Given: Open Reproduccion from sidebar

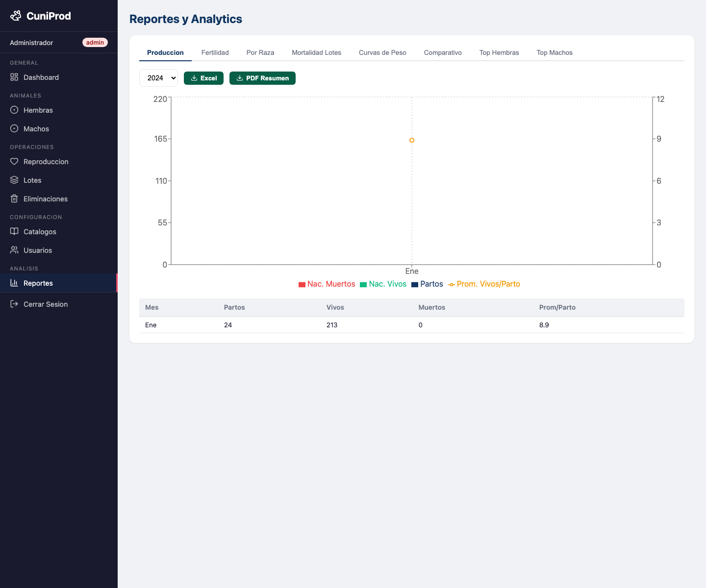Looking at the screenshot, I should [59, 161].
